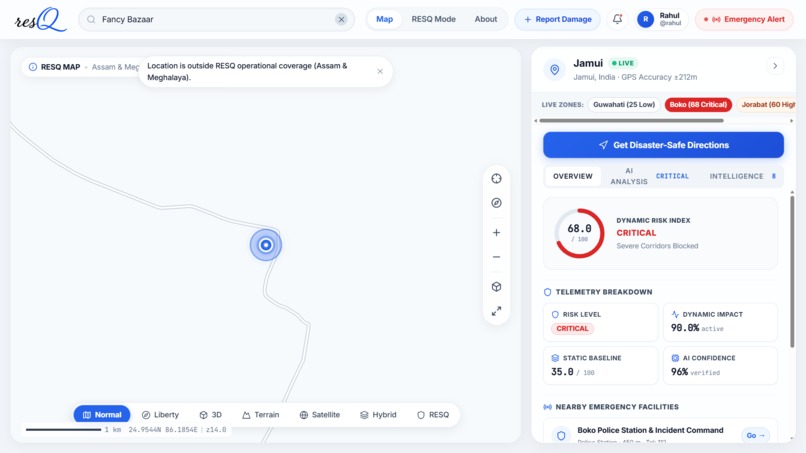Click the search magnifier icon

(x=91, y=20)
